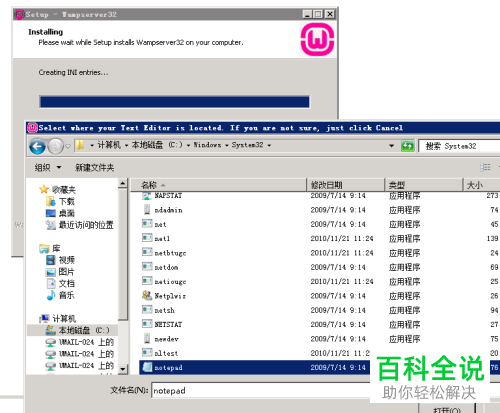Click the Desktop icon (桌面)
The height and width of the screenshot is (413, 500).
tap(51, 213)
